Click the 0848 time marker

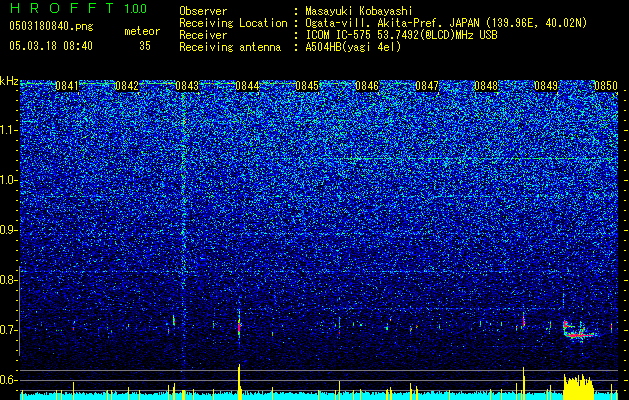pyautogui.click(x=486, y=86)
